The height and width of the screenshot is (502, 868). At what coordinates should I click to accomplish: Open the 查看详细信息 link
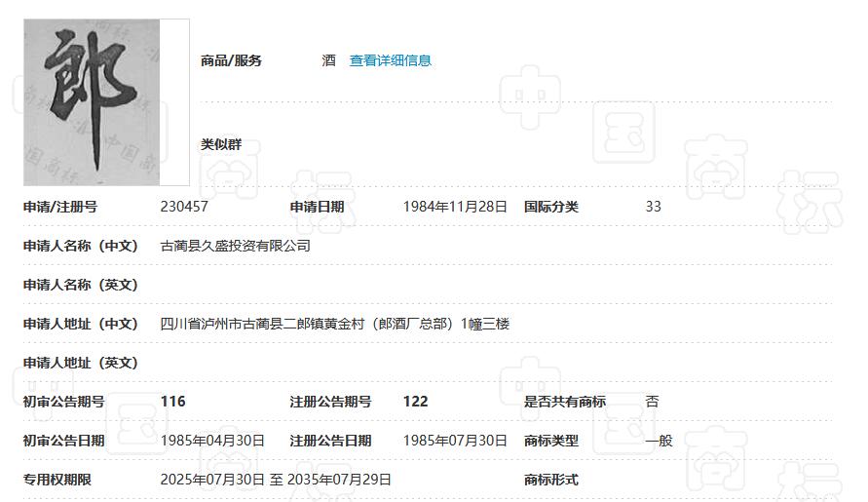point(391,60)
